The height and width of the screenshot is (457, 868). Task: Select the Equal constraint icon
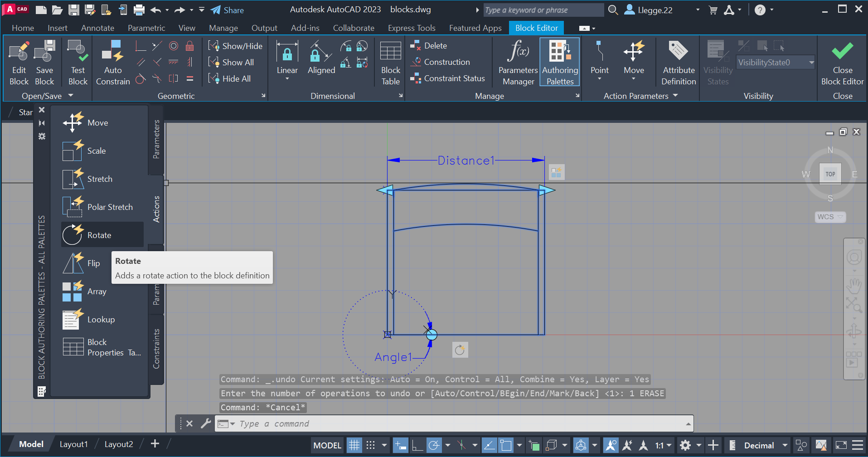pyautogui.click(x=190, y=78)
